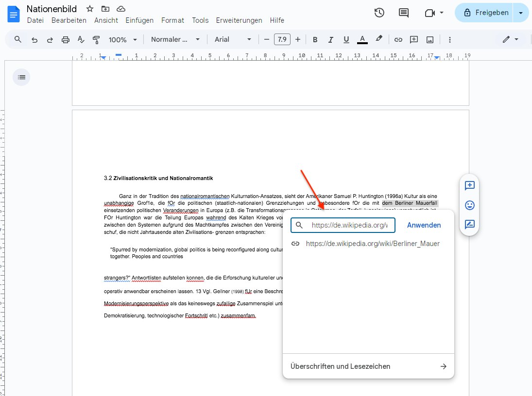Open the Format menu
The image size is (532, 396).
172,20
